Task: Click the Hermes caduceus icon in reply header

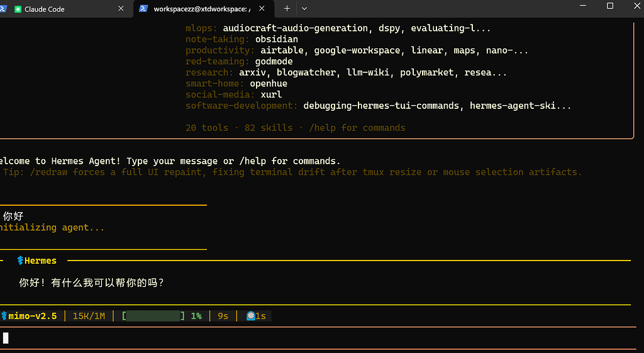Action: (x=20, y=261)
